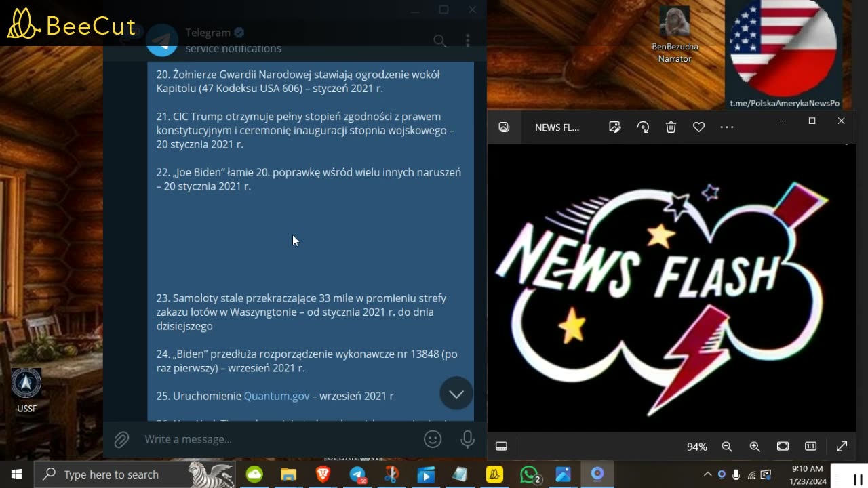Maximize the Telegram window

click(x=443, y=9)
